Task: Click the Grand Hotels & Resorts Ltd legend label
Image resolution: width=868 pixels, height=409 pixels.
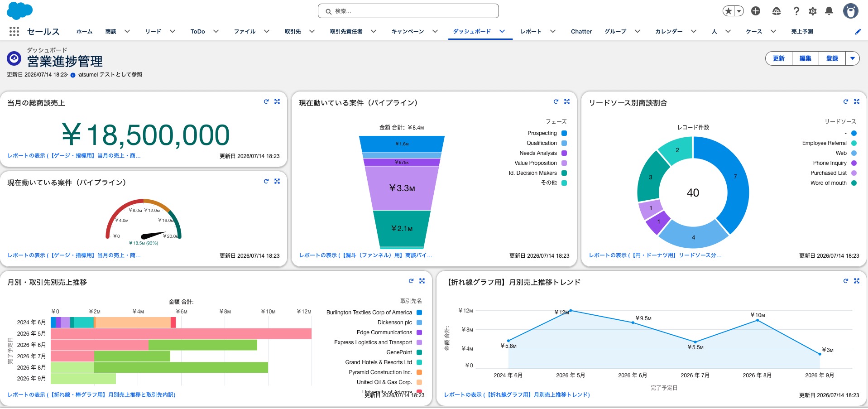Action: (379, 362)
